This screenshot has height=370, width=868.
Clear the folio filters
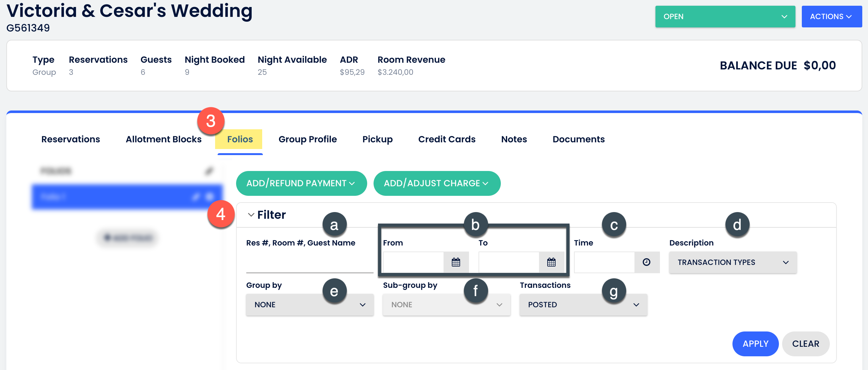tap(805, 344)
